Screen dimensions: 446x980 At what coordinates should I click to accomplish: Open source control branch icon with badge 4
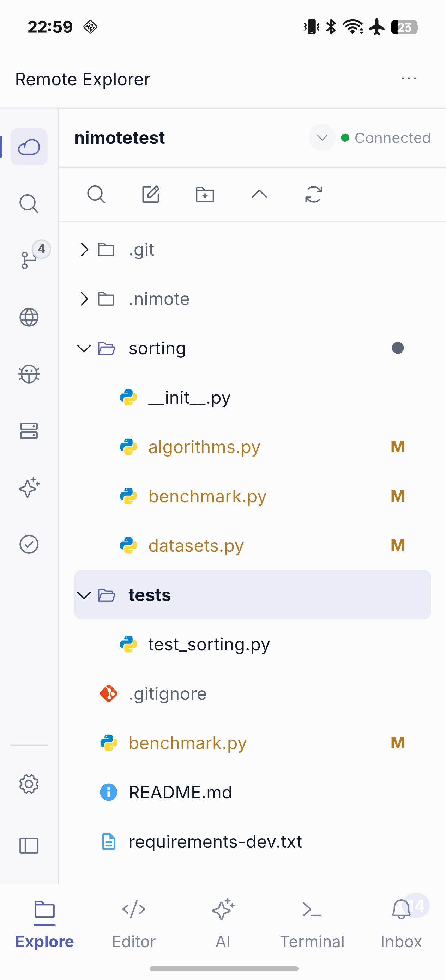point(30,259)
